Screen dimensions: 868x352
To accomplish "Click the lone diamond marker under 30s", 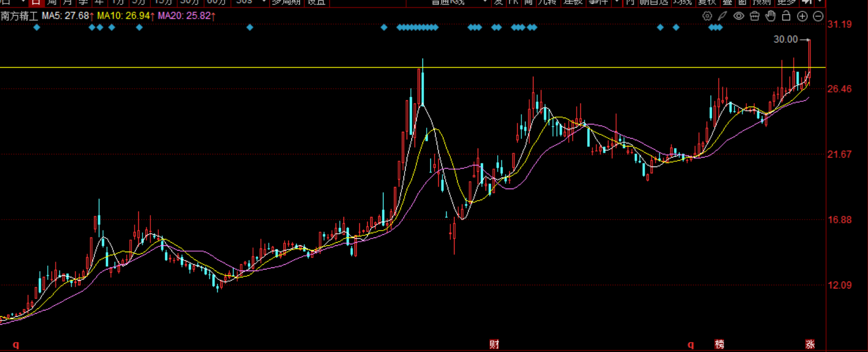I will pyautogui.click(x=250, y=27).
